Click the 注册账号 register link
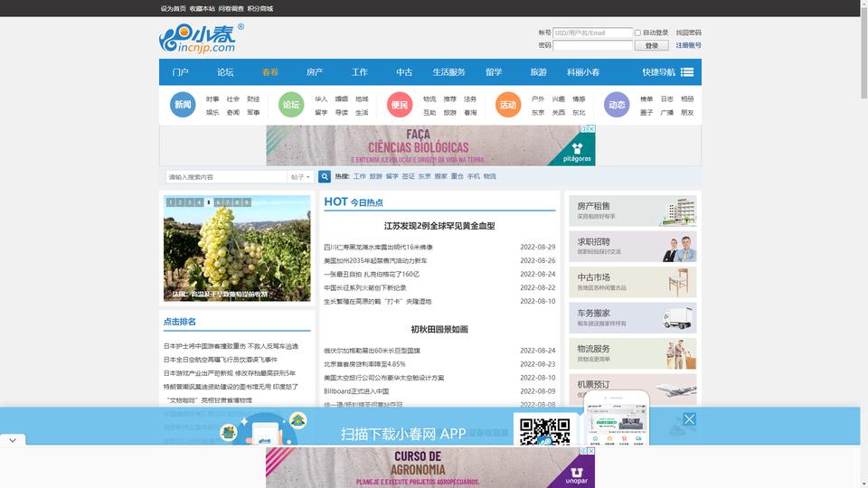Viewport: 868px width, 488px height. click(x=689, y=45)
